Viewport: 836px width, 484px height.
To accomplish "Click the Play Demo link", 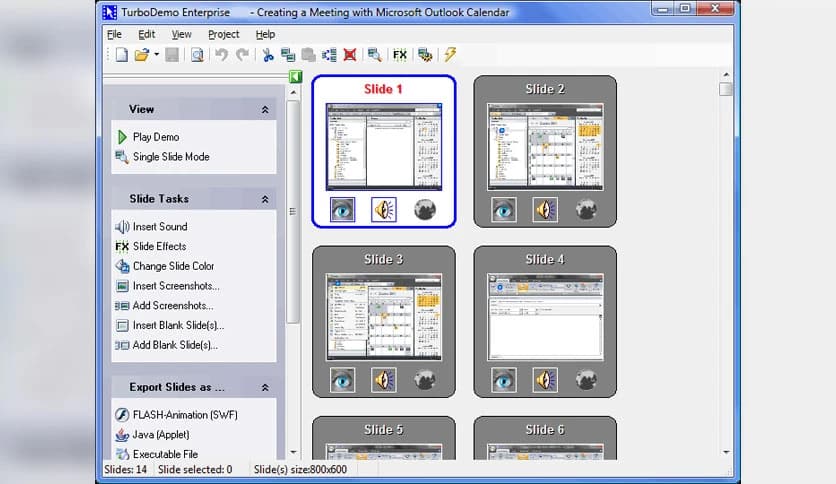I will pos(155,137).
